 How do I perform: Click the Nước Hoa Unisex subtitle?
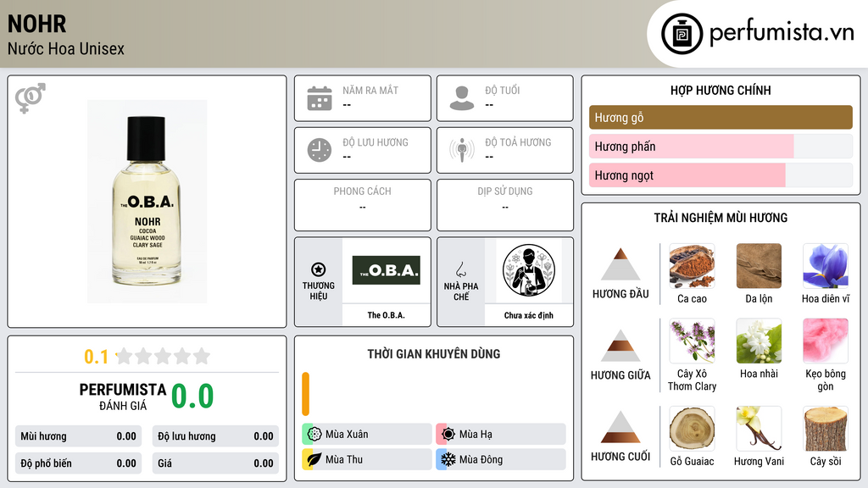coord(66,48)
